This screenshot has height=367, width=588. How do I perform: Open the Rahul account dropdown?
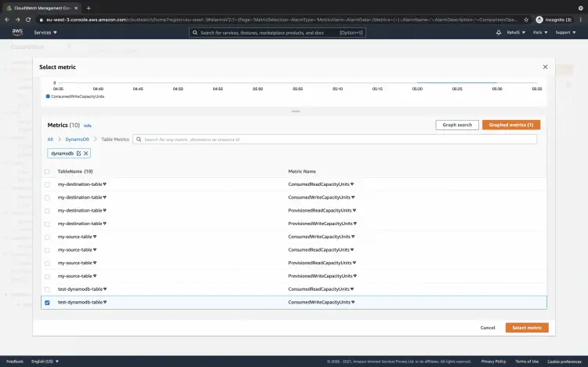pyautogui.click(x=516, y=33)
